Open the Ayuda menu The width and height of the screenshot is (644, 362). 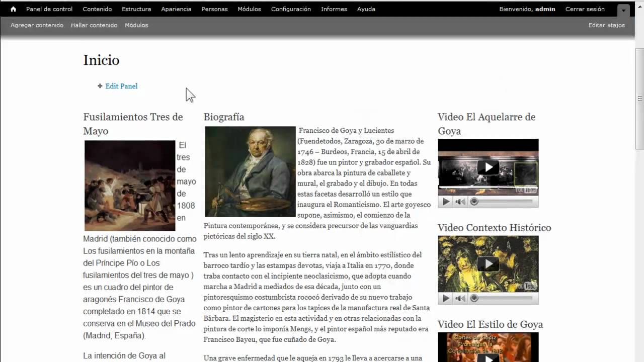(366, 9)
